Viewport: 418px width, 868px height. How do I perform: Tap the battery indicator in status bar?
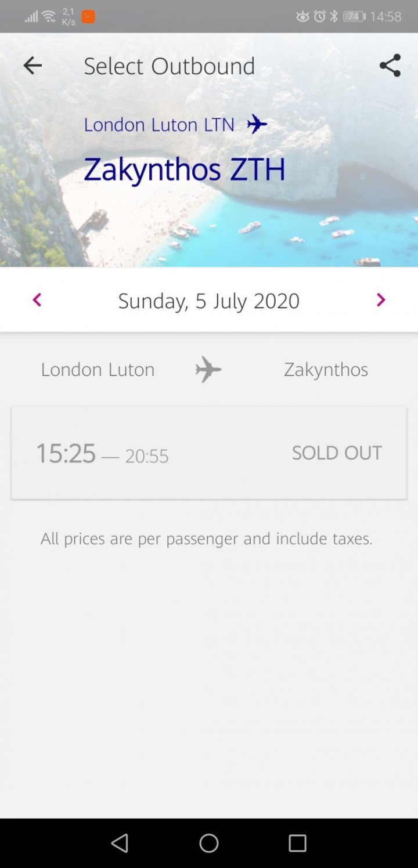point(354,17)
